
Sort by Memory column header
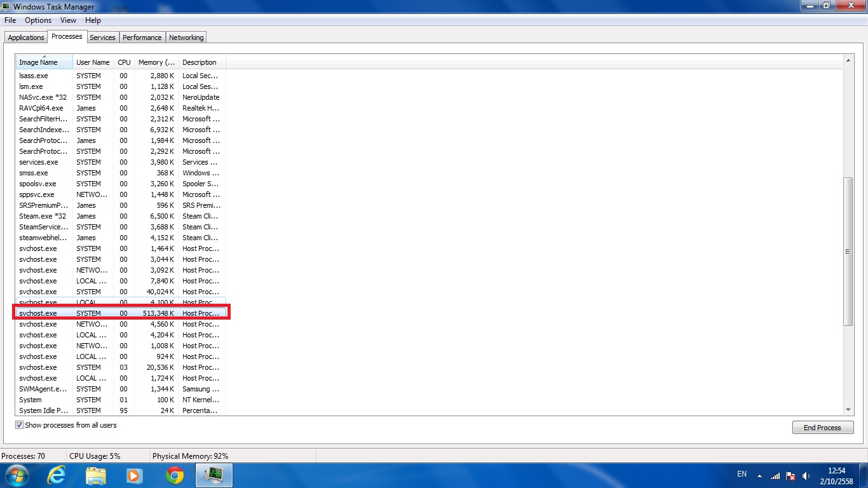[156, 62]
